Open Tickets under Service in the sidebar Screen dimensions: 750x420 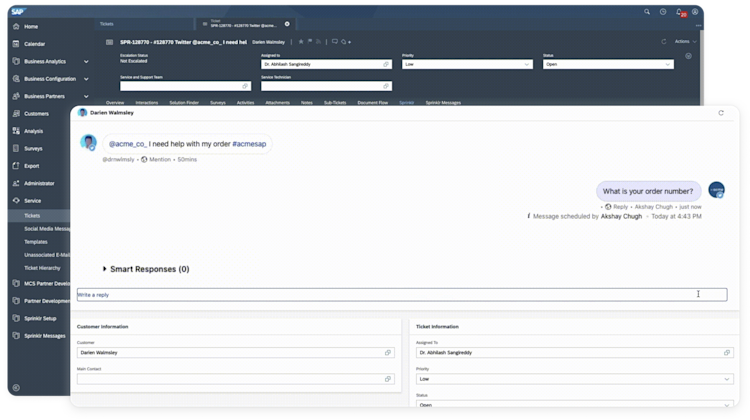tap(32, 216)
